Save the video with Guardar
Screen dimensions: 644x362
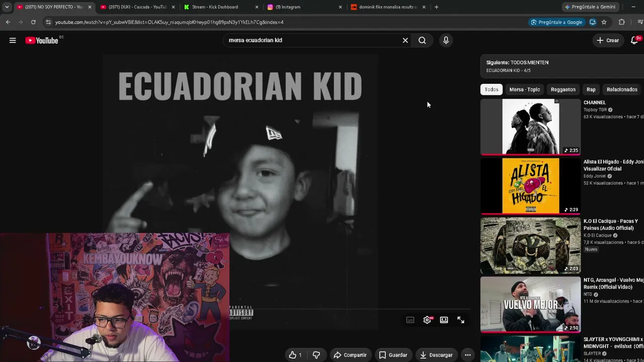[x=393, y=355]
